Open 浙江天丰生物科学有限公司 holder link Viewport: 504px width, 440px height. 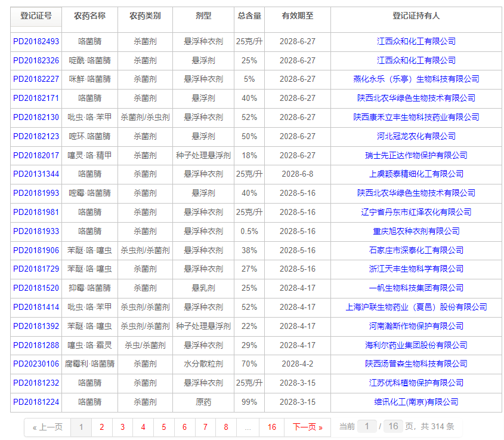416,269
